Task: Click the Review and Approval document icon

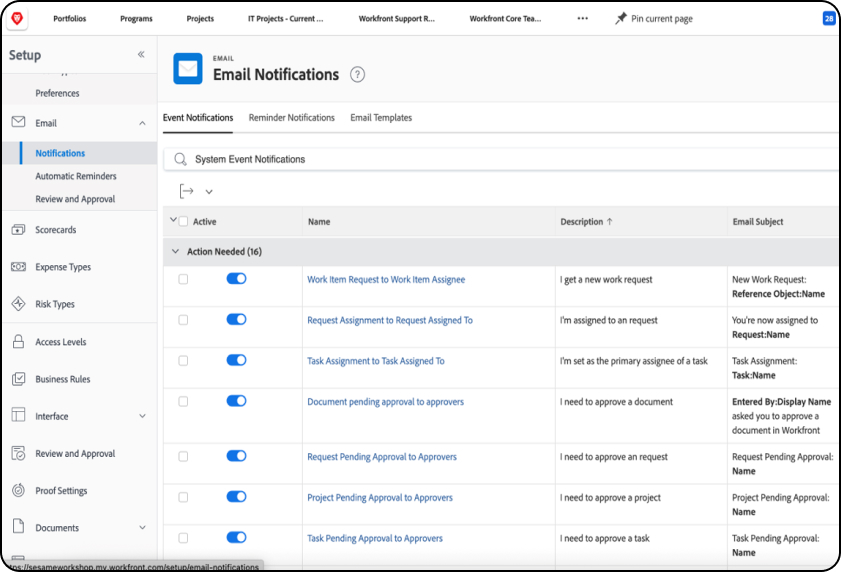Action: coord(18,453)
